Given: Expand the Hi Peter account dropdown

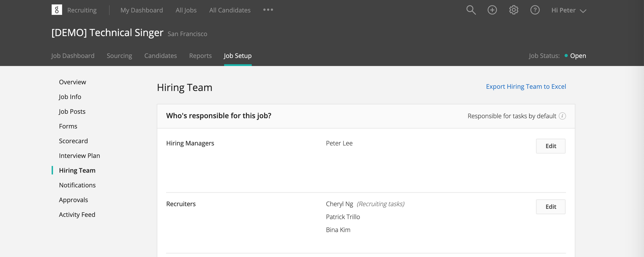Looking at the screenshot, I should pos(569,10).
